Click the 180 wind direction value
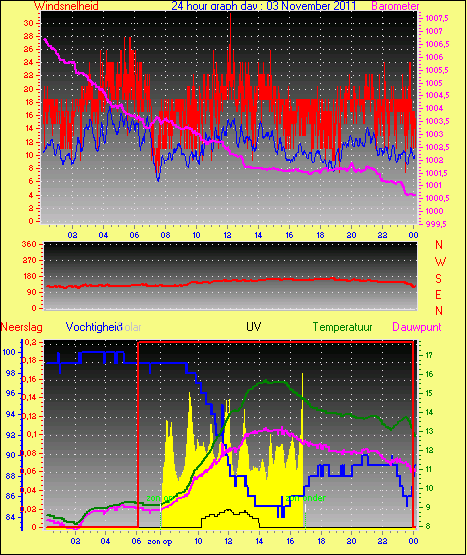Screen dimensions: 467x555 [29, 276]
